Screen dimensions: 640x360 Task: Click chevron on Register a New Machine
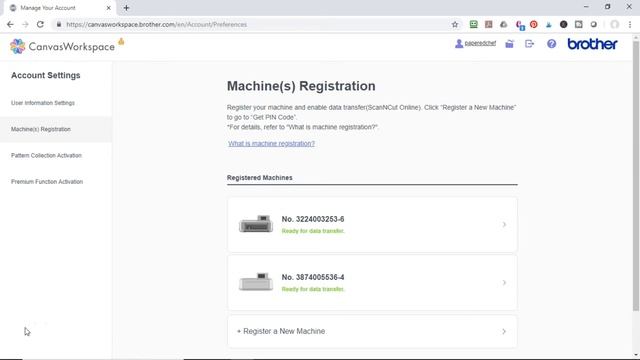(x=504, y=331)
